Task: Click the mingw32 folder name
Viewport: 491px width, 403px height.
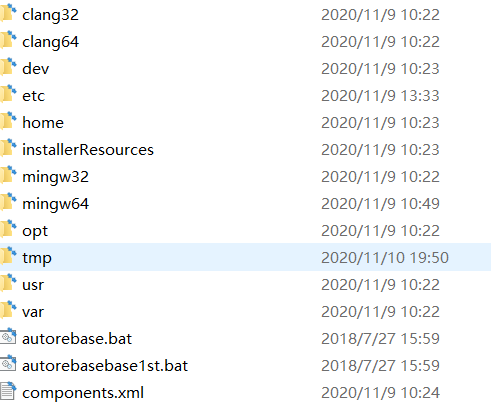Action: coord(55,177)
